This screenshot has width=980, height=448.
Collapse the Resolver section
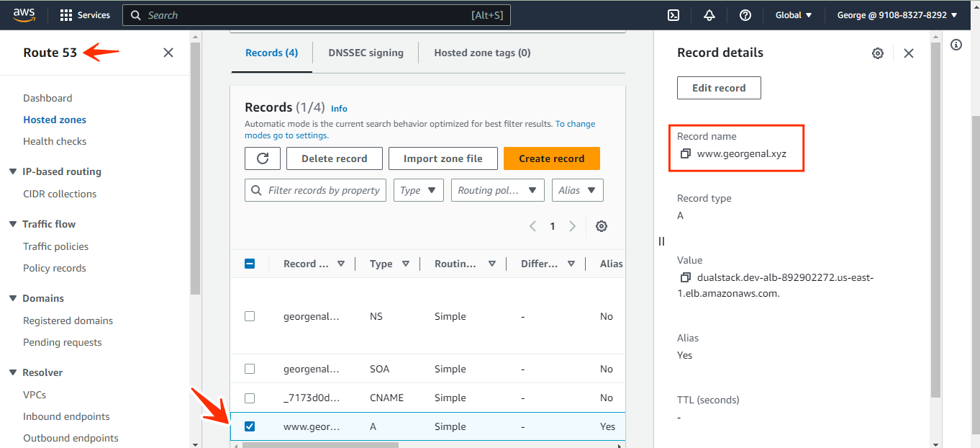[x=13, y=372]
